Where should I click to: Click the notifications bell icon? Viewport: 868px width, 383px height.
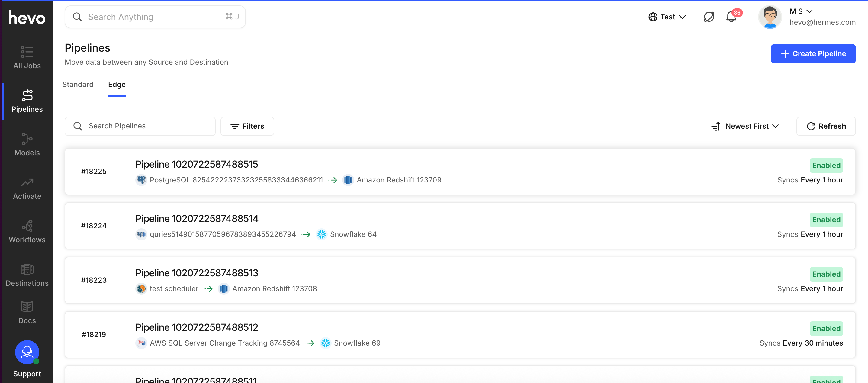(731, 17)
